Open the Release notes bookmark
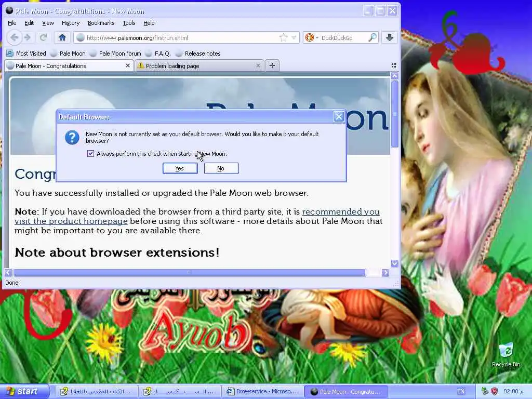Screen dimensions: 532x399 (198, 54)
